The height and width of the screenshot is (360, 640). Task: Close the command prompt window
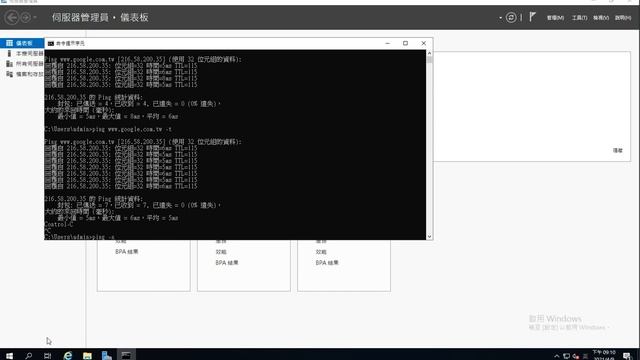(424, 43)
